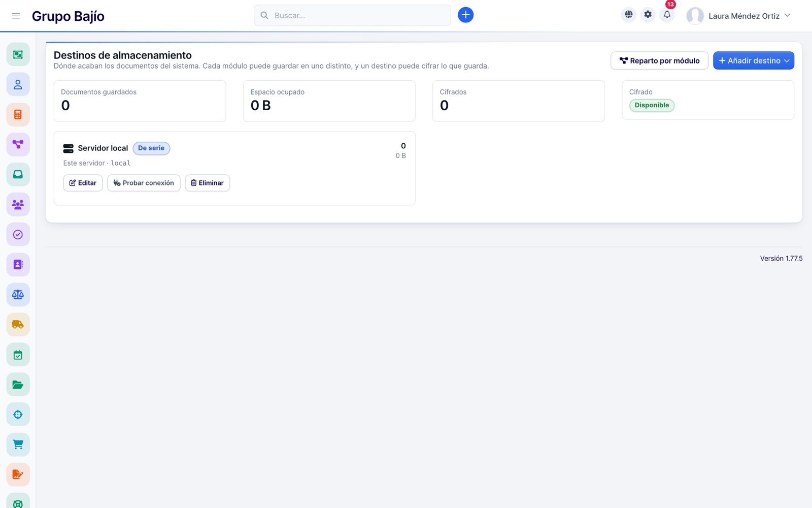Focus the Buscar search field
Screen dimensions: 812x508
(352, 15)
